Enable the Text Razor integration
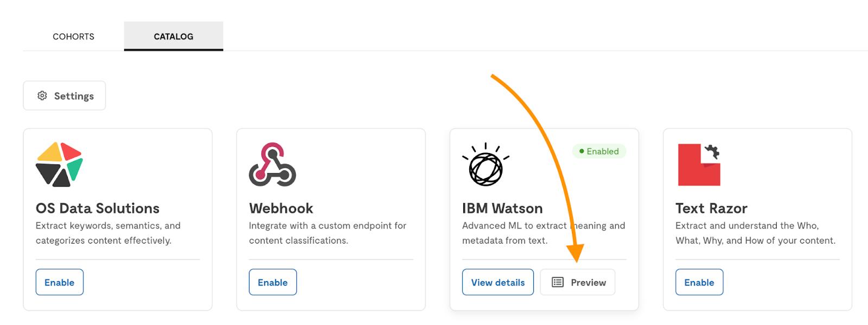Viewport: 868px width, 325px height. click(699, 282)
